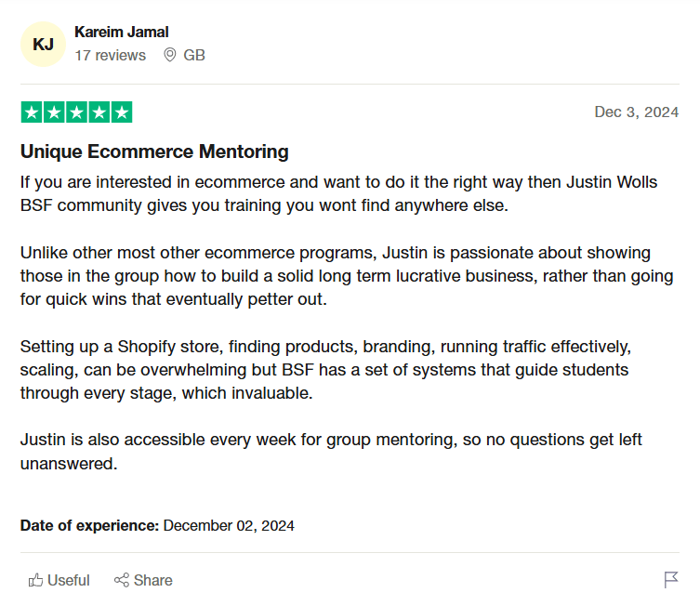
Task: Share this review via Share label
Action: [x=153, y=580]
